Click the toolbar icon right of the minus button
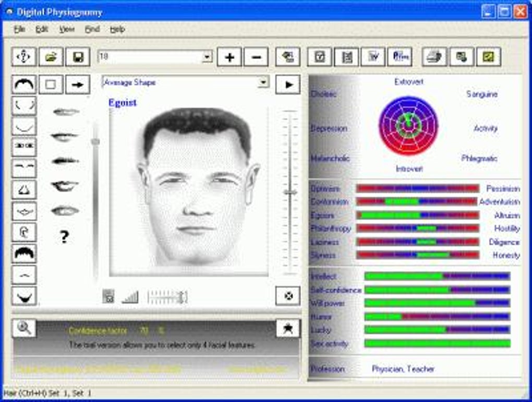532x402 pixels. point(288,57)
